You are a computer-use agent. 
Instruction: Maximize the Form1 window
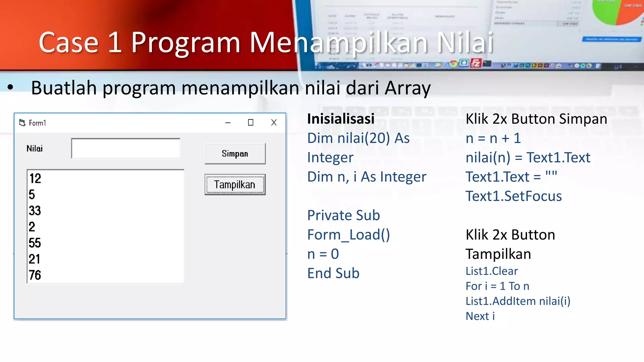click(251, 123)
